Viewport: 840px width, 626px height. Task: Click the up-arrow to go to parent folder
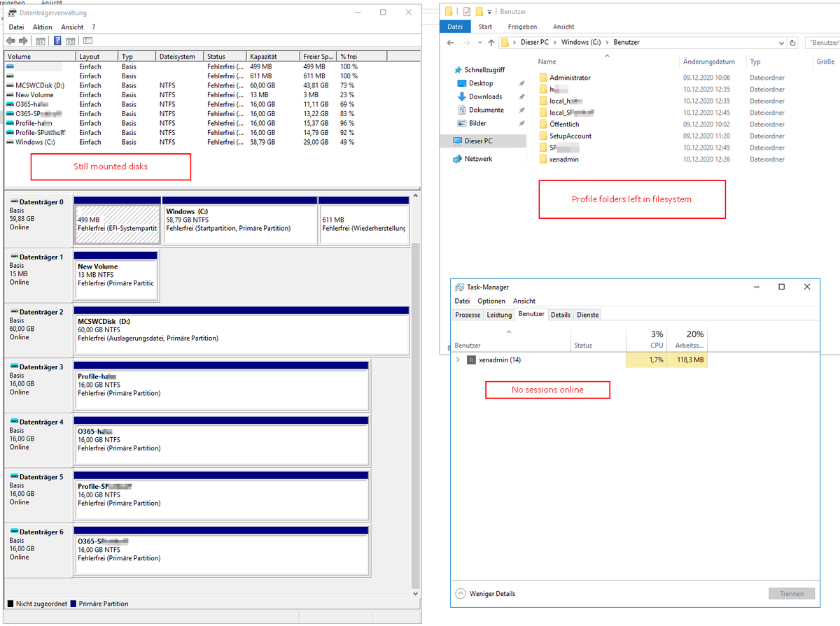491,43
